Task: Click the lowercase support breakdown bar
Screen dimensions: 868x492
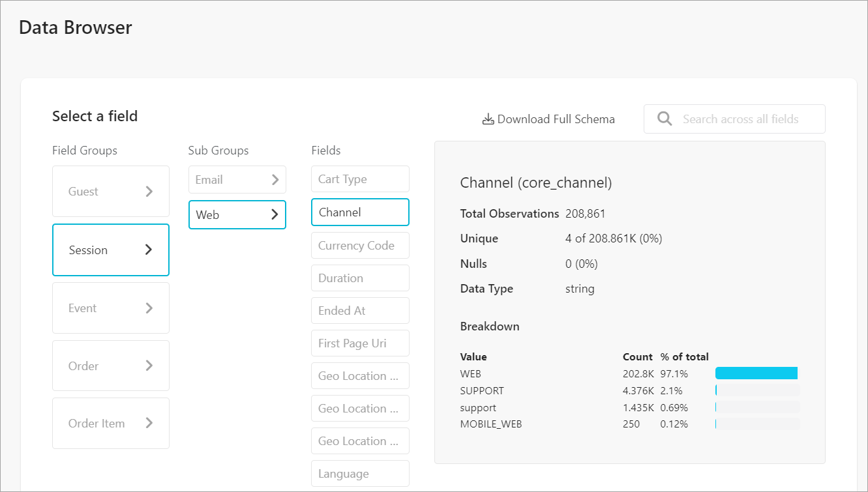Action: 757,407
